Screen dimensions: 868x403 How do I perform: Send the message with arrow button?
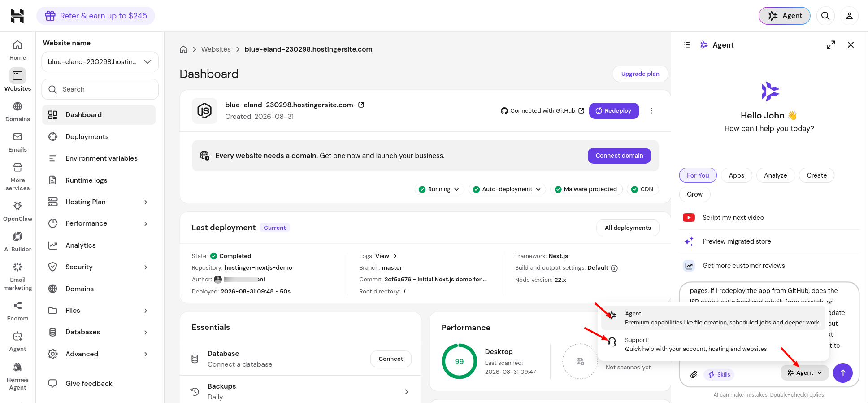click(843, 373)
